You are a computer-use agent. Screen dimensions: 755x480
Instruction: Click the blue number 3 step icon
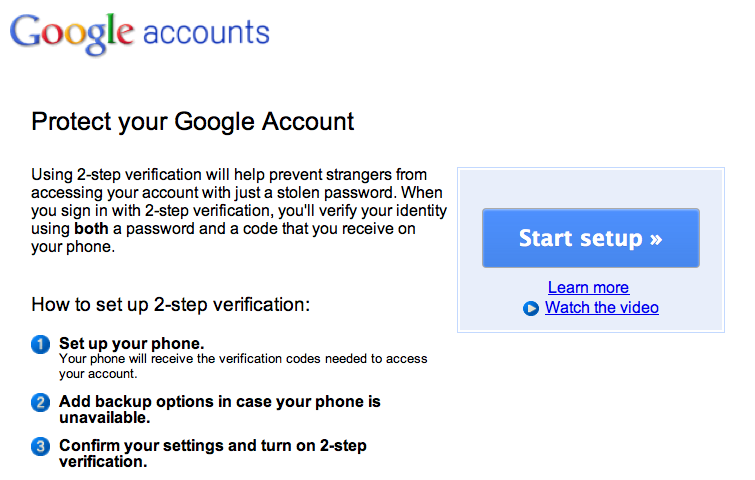pos(41,446)
